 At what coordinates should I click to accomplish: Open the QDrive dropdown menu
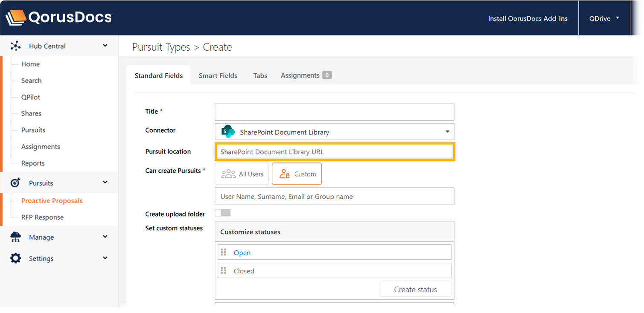(604, 18)
